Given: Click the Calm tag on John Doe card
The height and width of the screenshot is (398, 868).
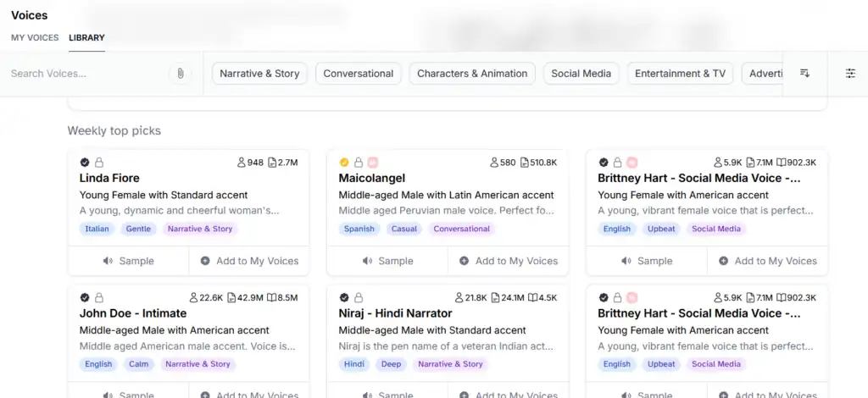Looking at the screenshot, I should point(138,364).
